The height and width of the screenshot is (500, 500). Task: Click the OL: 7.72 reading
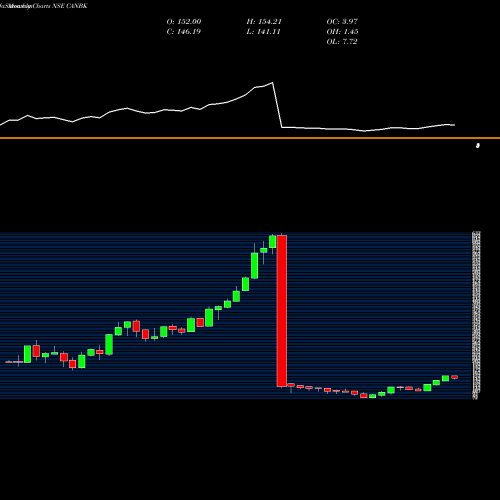[x=342, y=41]
